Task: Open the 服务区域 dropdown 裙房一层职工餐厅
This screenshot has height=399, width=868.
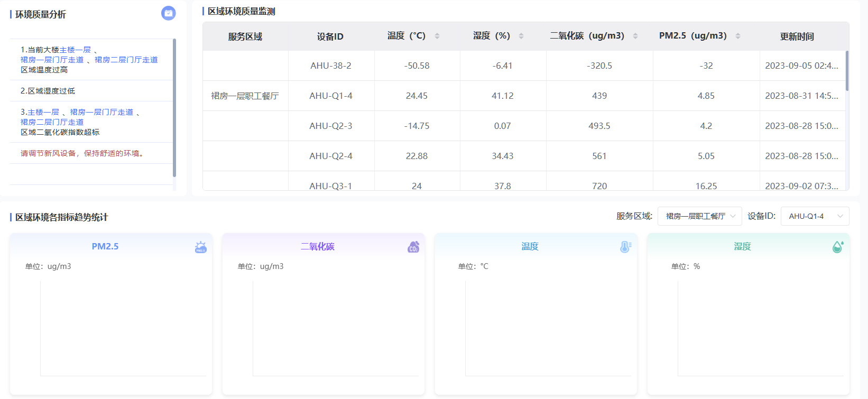Action: [x=700, y=216]
